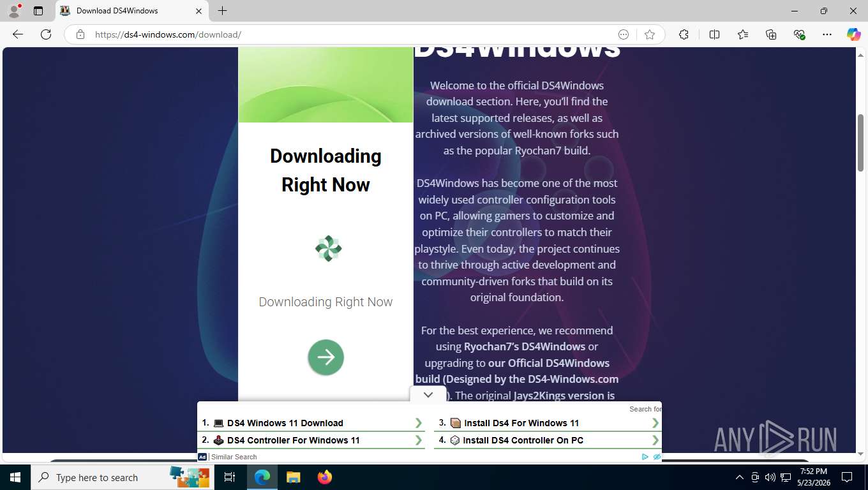Click arrow beside Install DS4 Controller On PC
This screenshot has height=490, width=868.
pyautogui.click(x=655, y=440)
